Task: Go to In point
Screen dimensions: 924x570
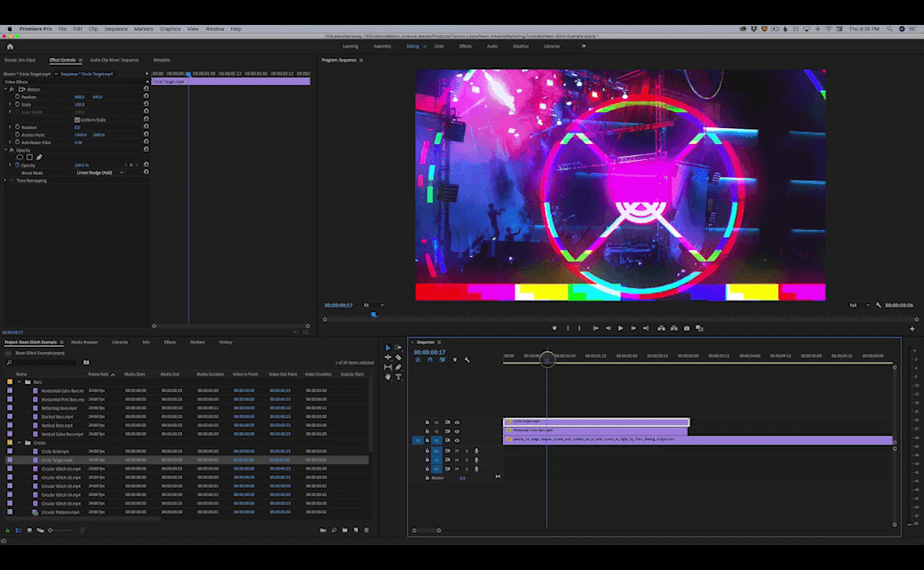Action: 596,328
